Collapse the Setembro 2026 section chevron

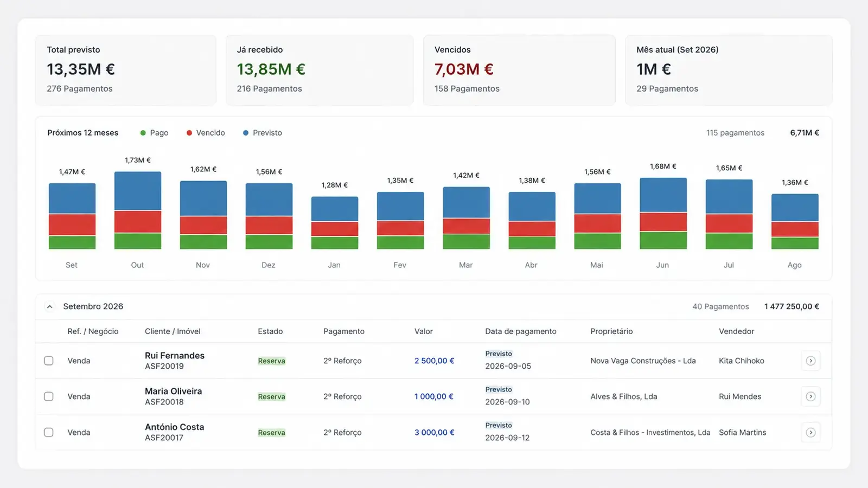tap(49, 306)
